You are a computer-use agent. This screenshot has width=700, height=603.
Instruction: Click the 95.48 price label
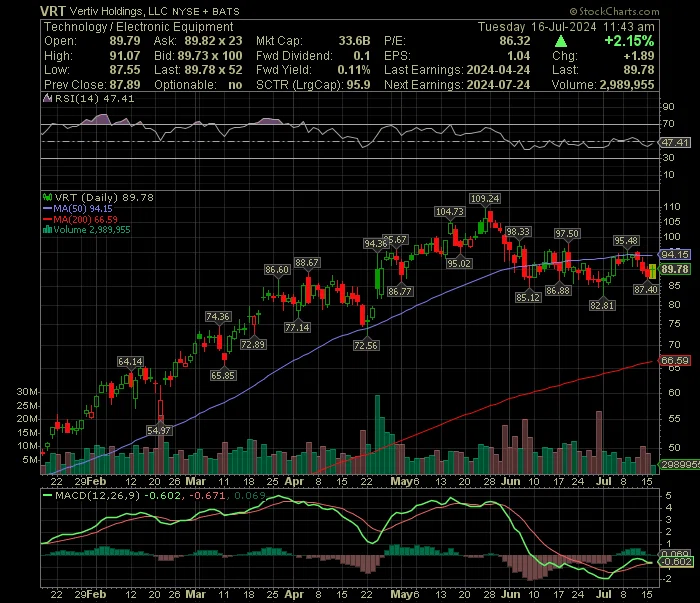626,241
